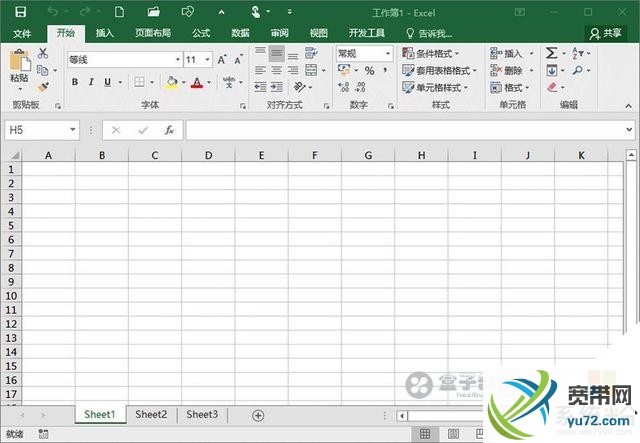
Task: Decrease the font size
Action: [238, 60]
